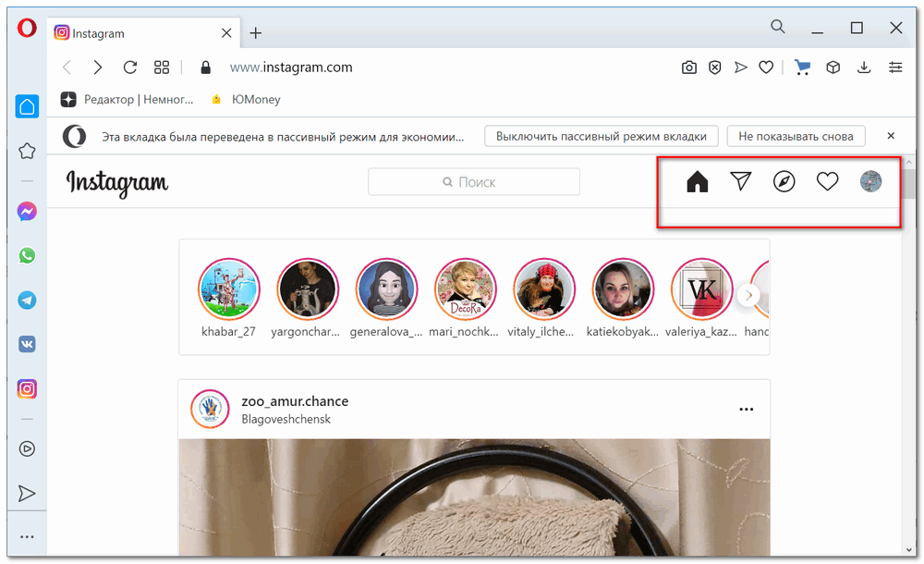Close the Instagram tab

(226, 33)
